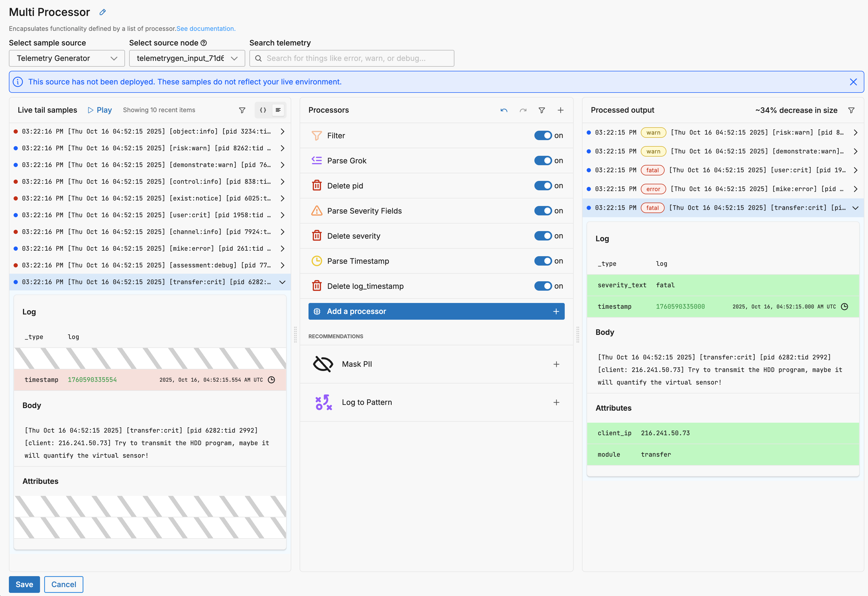Click the plus icon in the Processors header

pyautogui.click(x=560, y=110)
